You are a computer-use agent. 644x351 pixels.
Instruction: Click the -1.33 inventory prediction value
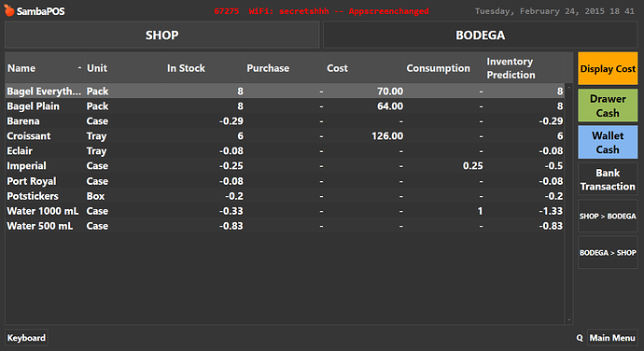[x=551, y=211]
